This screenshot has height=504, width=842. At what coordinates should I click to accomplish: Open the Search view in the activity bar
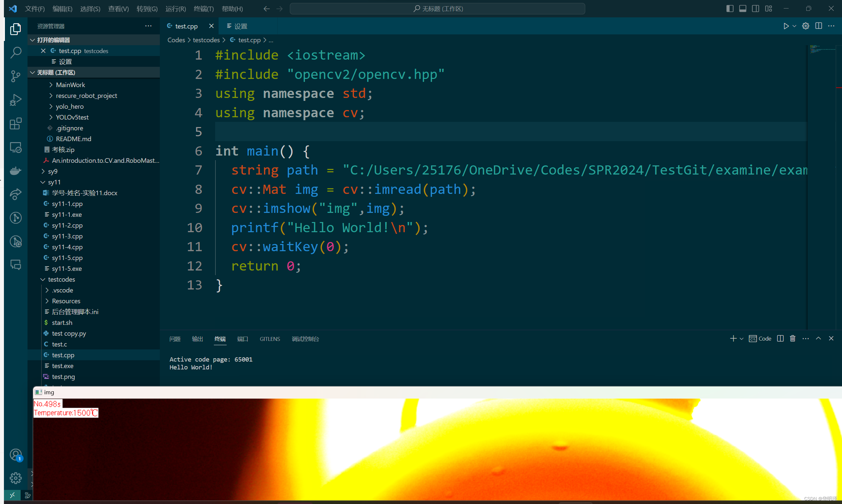[16, 53]
